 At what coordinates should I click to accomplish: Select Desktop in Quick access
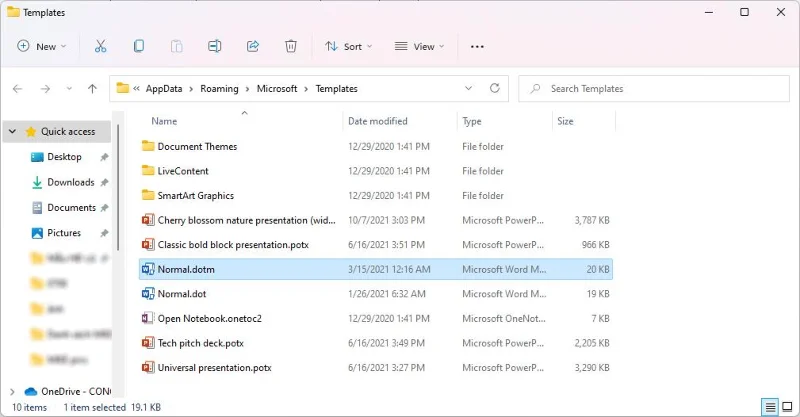tap(64, 157)
